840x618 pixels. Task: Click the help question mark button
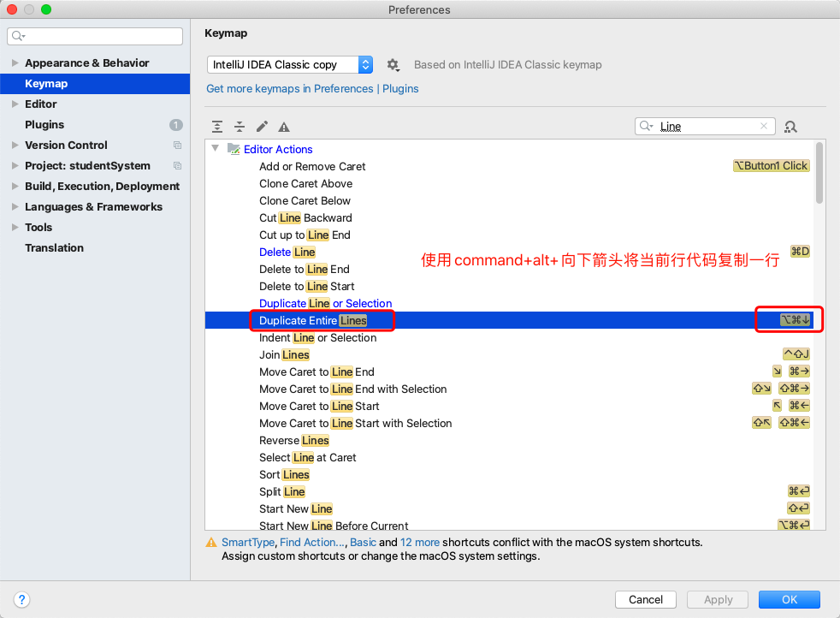[x=22, y=599]
